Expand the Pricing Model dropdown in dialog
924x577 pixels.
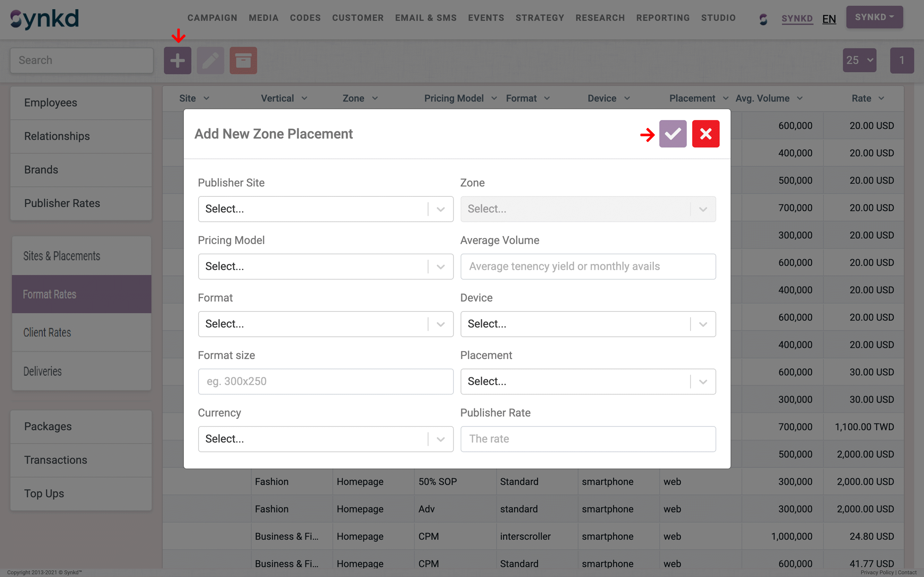(x=325, y=266)
